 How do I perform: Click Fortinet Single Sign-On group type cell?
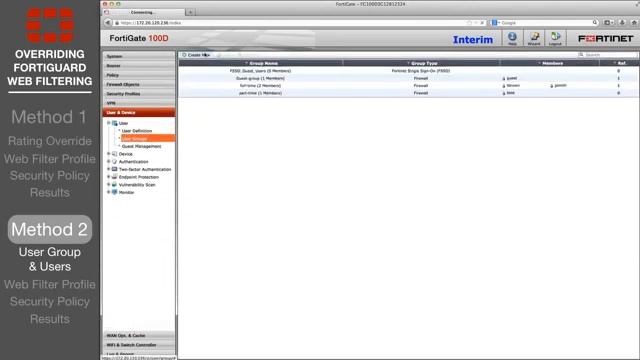pos(421,71)
